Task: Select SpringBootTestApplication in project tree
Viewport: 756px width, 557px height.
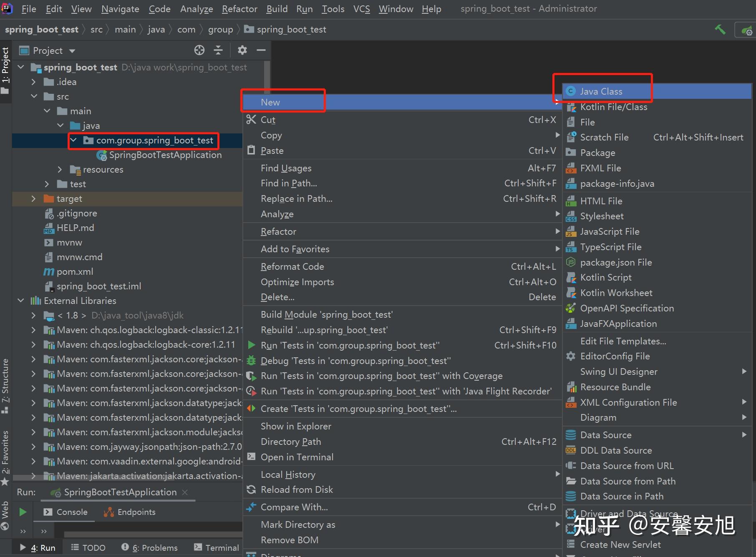Action: (x=165, y=155)
